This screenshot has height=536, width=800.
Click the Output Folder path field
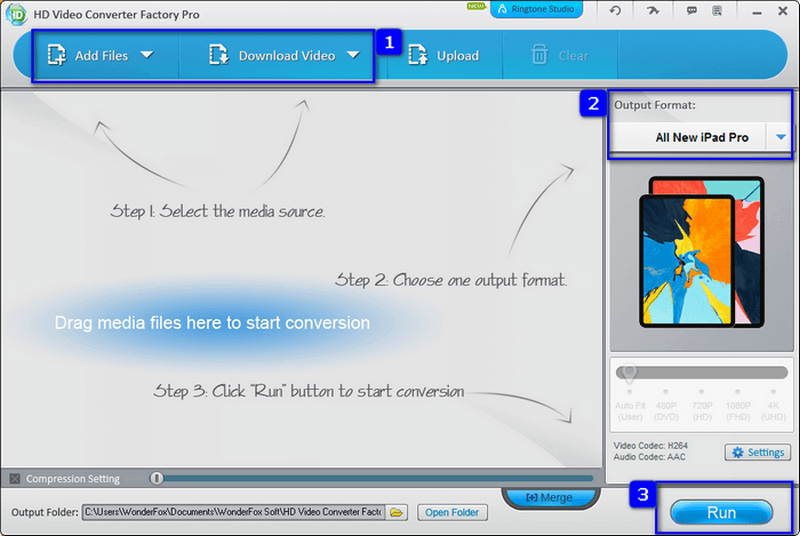(x=233, y=512)
